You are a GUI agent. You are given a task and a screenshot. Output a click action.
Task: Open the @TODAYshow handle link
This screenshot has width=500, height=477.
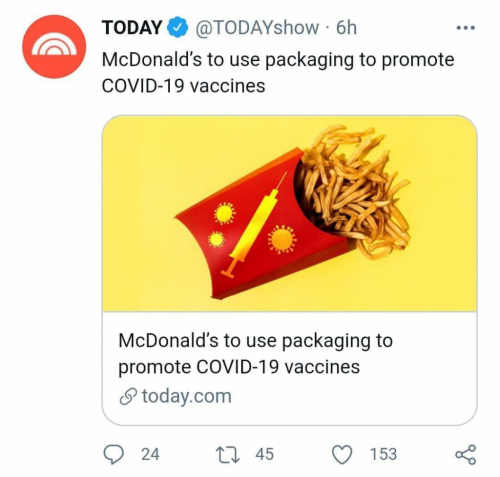point(256,28)
